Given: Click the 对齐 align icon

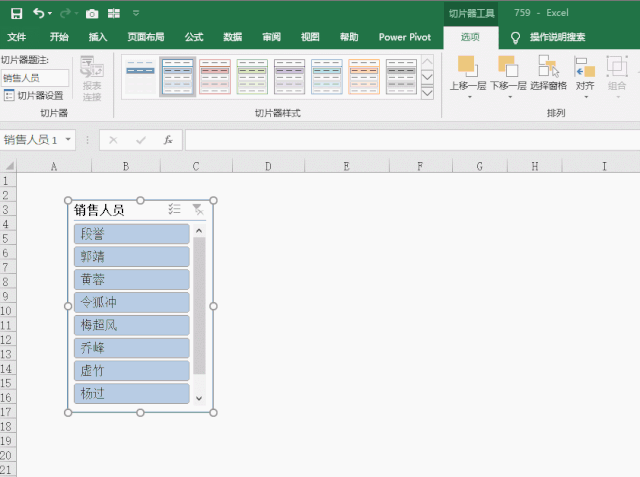Looking at the screenshot, I should coord(585,73).
